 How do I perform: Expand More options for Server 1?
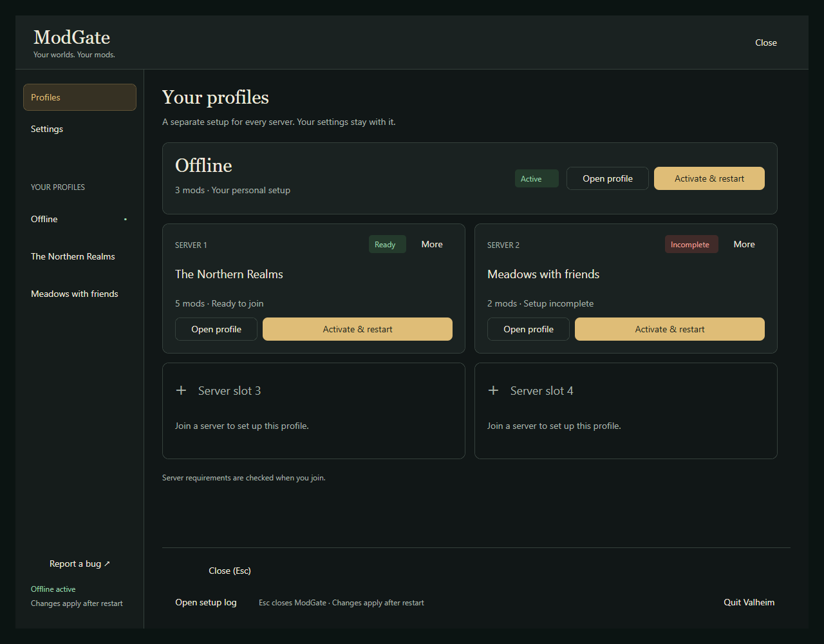point(432,244)
